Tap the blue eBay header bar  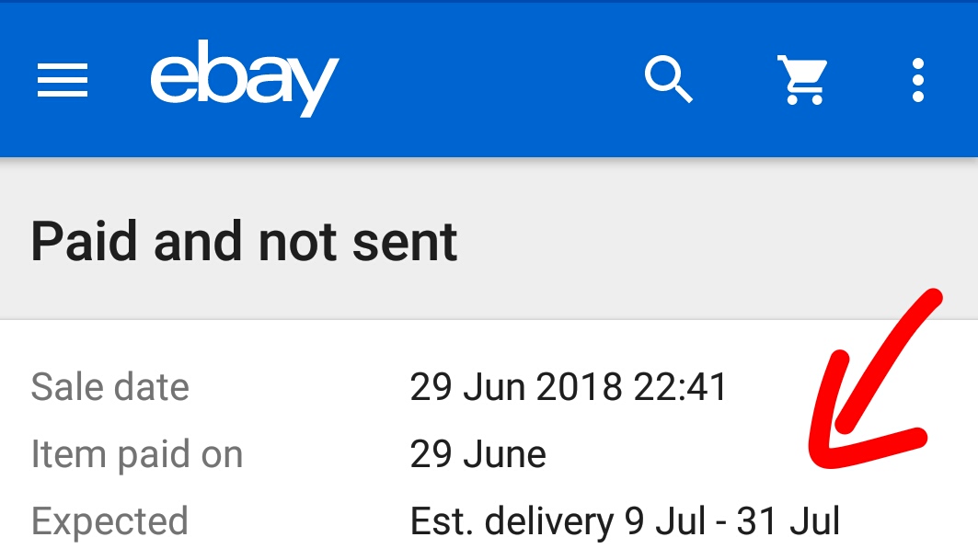coord(489,79)
